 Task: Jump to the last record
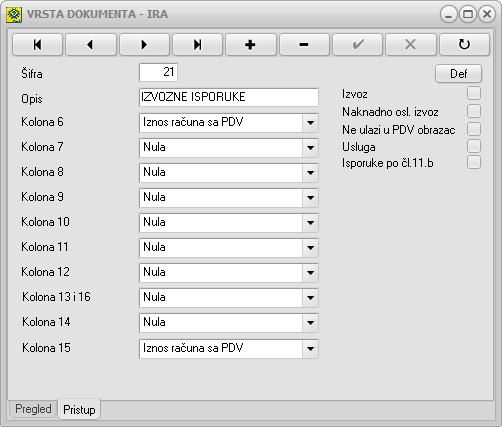pyautogui.click(x=197, y=44)
